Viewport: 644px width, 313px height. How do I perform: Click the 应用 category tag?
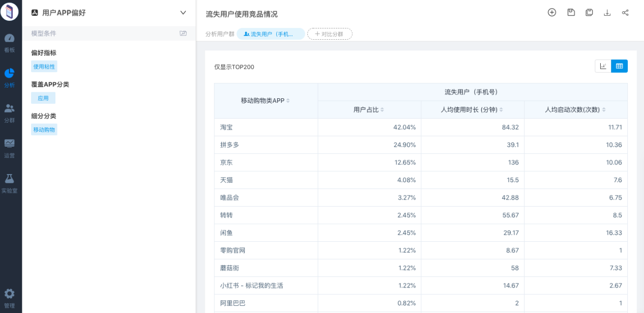tap(43, 98)
